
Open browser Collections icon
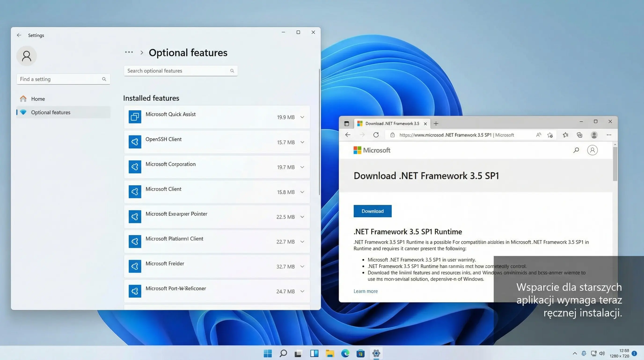(579, 135)
